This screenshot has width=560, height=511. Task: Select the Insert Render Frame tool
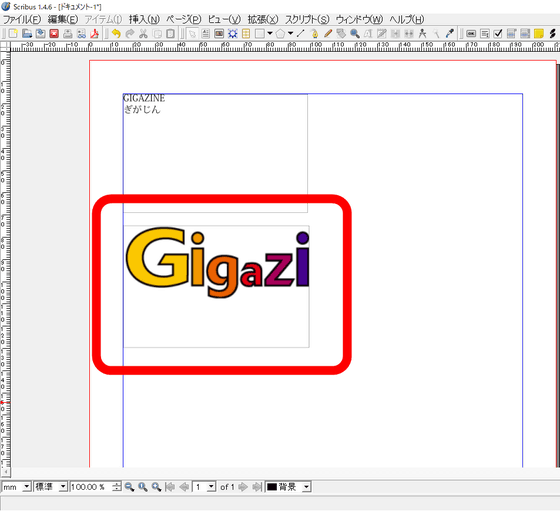coord(232,34)
